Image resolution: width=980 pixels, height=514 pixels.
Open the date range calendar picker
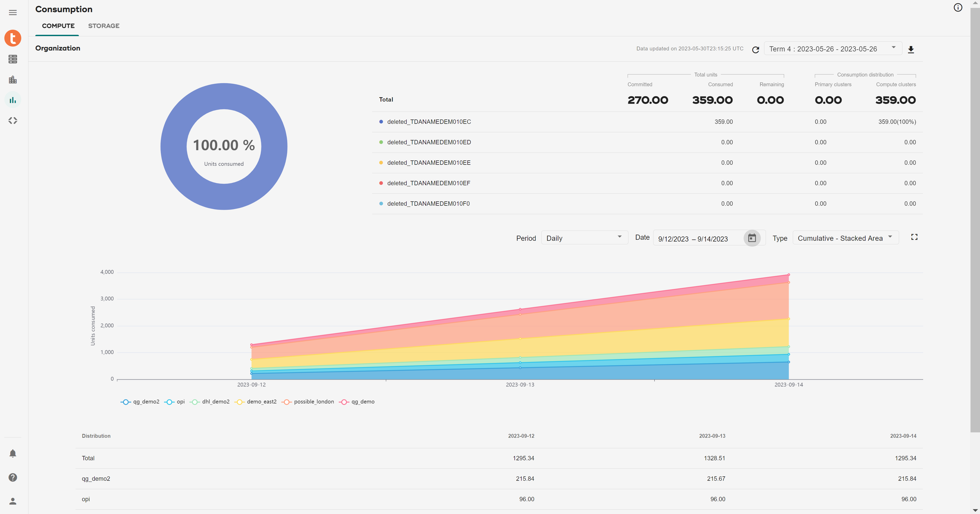(x=752, y=238)
